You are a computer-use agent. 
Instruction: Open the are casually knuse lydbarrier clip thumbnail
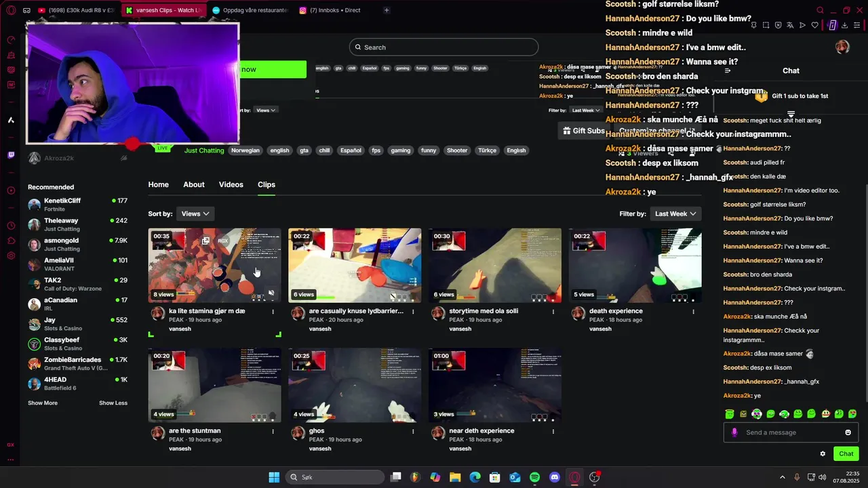tap(355, 265)
